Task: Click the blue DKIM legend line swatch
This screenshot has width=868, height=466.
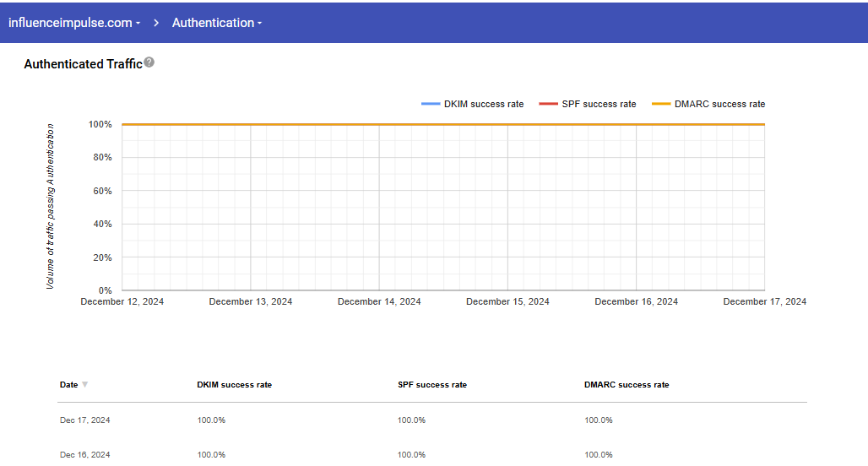Action: (x=431, y=105)
